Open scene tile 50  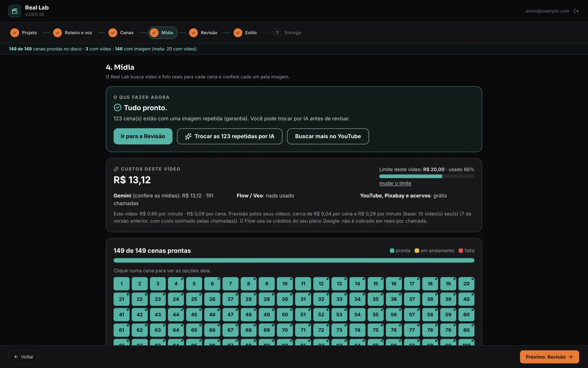click(x=285, y=314)
